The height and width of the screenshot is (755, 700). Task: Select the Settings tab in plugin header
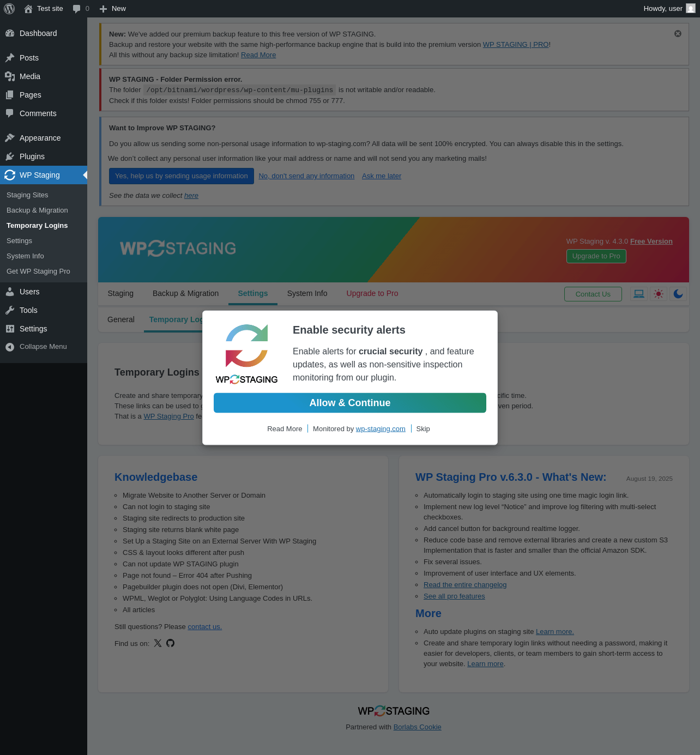(x=253, y=293)
